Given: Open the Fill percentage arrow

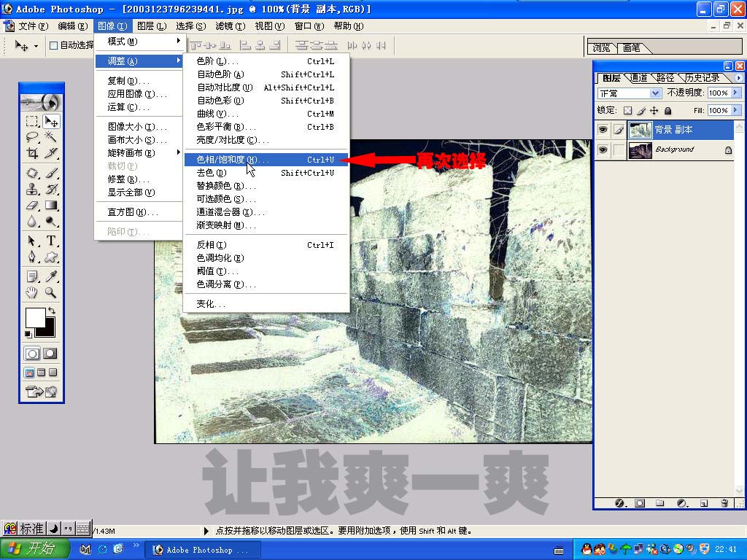Looking at the screenshot, I should click(x=735, y=111).
